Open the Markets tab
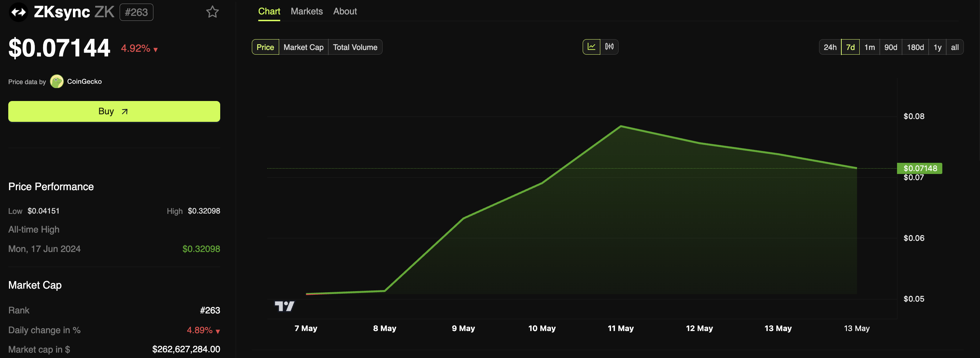The width and height of the screenshot is (980, 358). click(307, 12)
